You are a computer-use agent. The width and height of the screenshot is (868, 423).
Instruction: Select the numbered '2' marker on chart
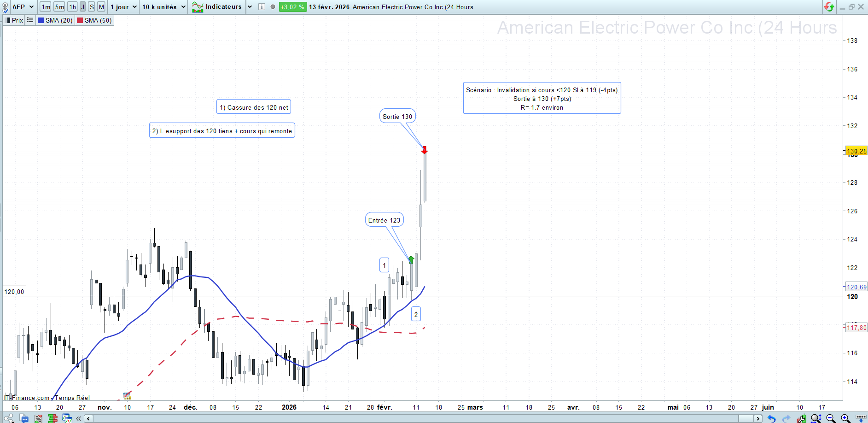(x=416, y=315)
